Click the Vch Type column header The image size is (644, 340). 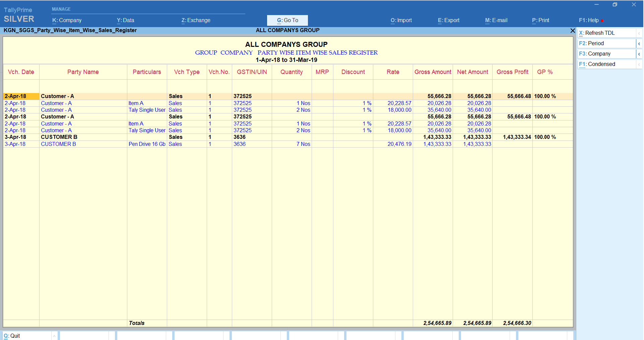coord(187,72)
